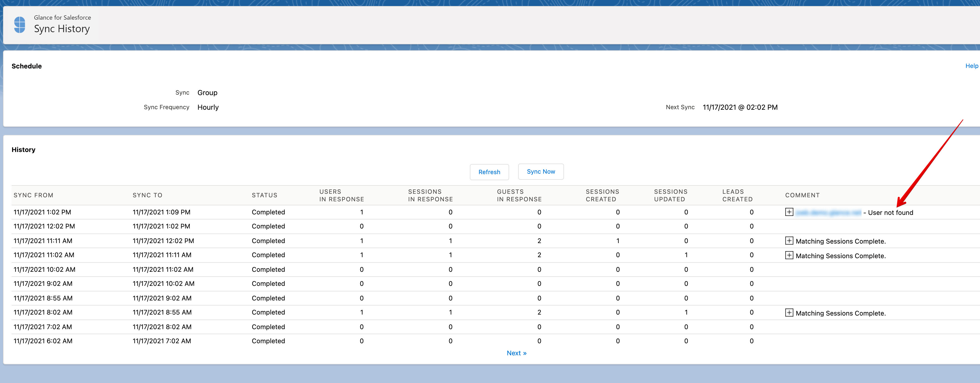Click the Sync To column header
The height and width of the screenshot is (383, 980).
(x=147, y=195)
